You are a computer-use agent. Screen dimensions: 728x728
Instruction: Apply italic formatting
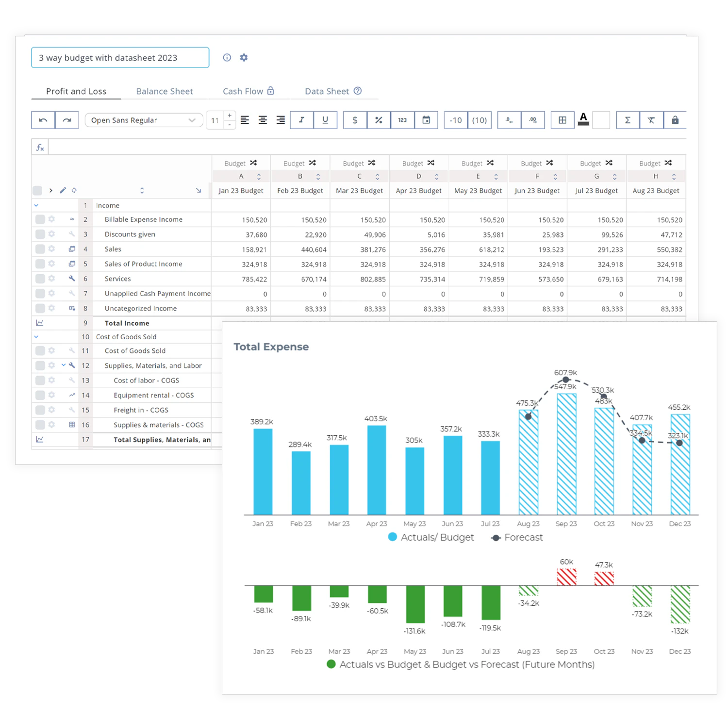click(x=301, y=120)
